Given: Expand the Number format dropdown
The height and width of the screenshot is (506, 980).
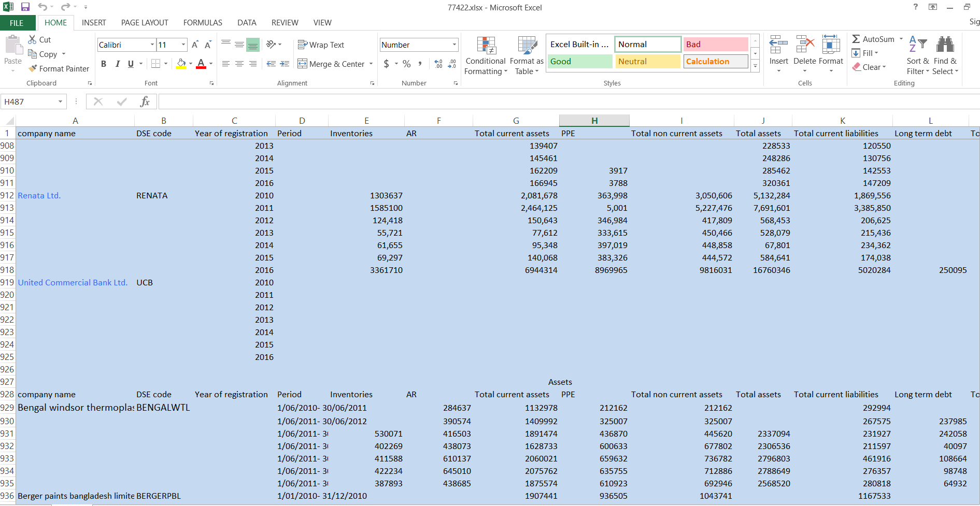Looking at the screenshot, I should pyautogui.click(x=454, y=45).
